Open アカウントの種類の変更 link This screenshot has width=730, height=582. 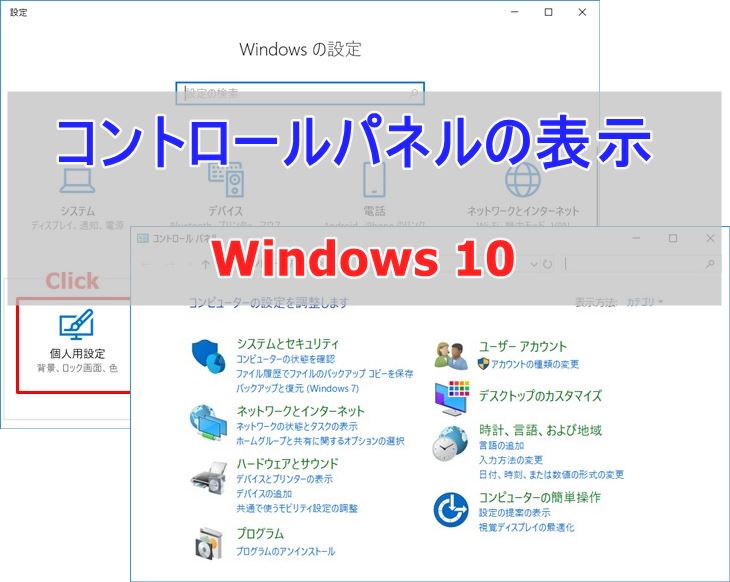coord(534,364)
